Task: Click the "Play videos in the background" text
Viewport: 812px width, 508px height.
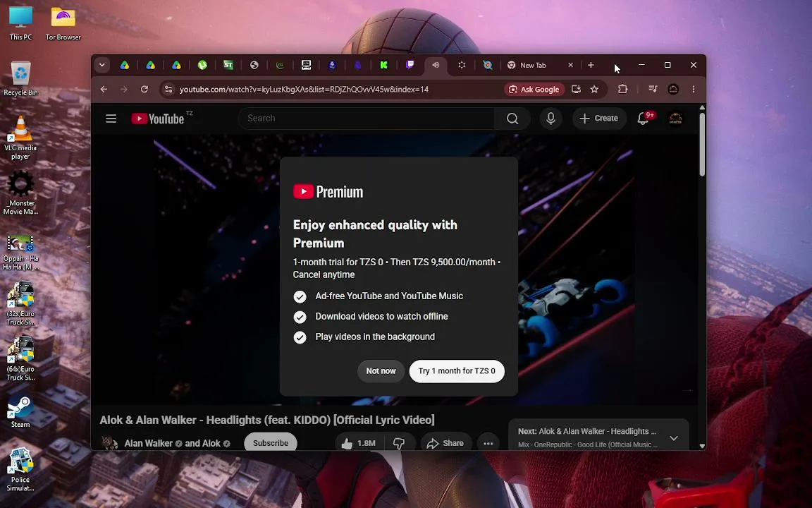Action: pos(375,337)
